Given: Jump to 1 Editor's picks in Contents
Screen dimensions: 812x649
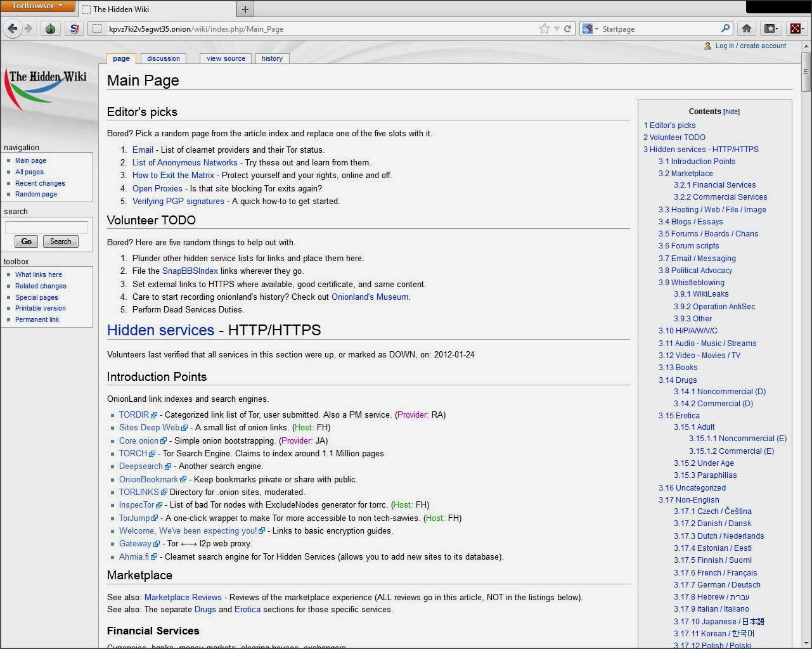Looking at the screenshot, I should click(x=669, y=125).
